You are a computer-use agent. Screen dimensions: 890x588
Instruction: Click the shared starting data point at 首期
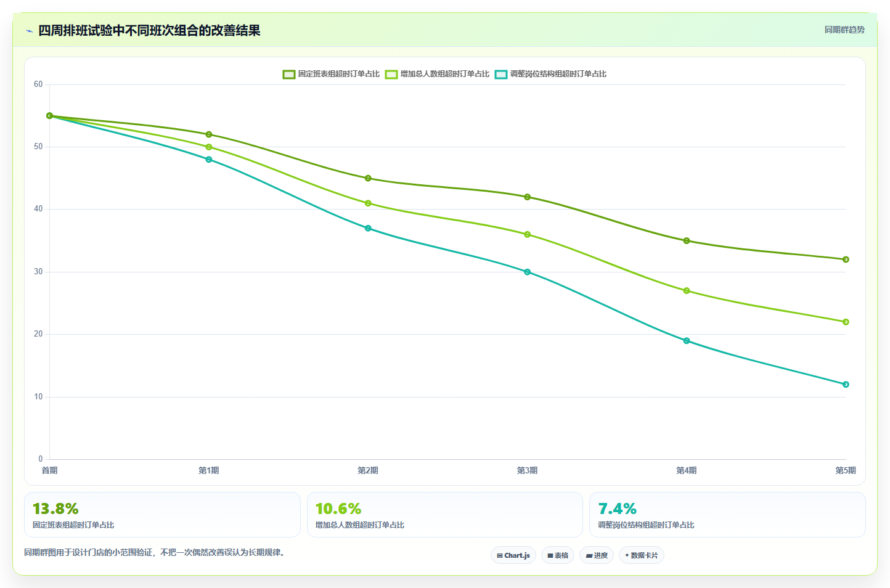tap(50, 116)
